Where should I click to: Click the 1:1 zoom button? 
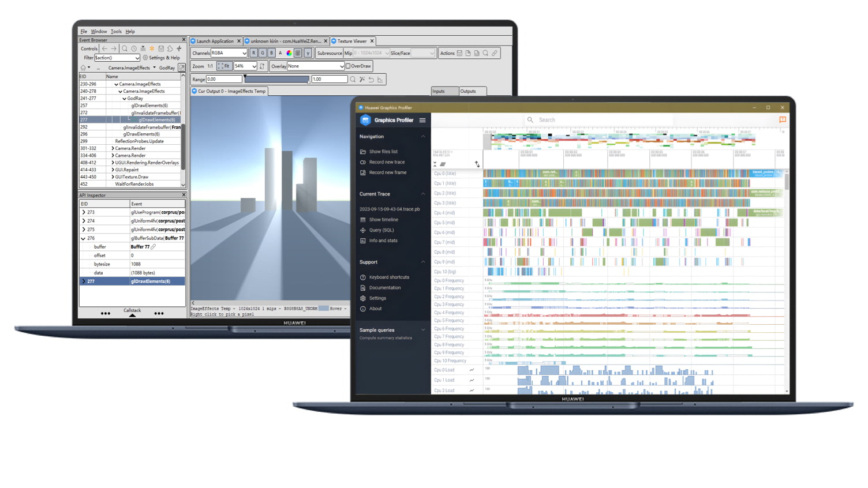click(210, 66)
